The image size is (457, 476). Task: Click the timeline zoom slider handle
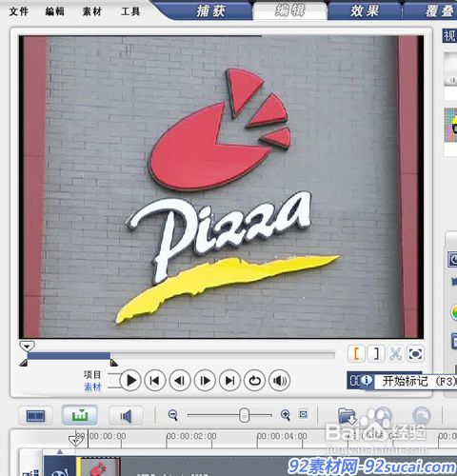point(244,415)
